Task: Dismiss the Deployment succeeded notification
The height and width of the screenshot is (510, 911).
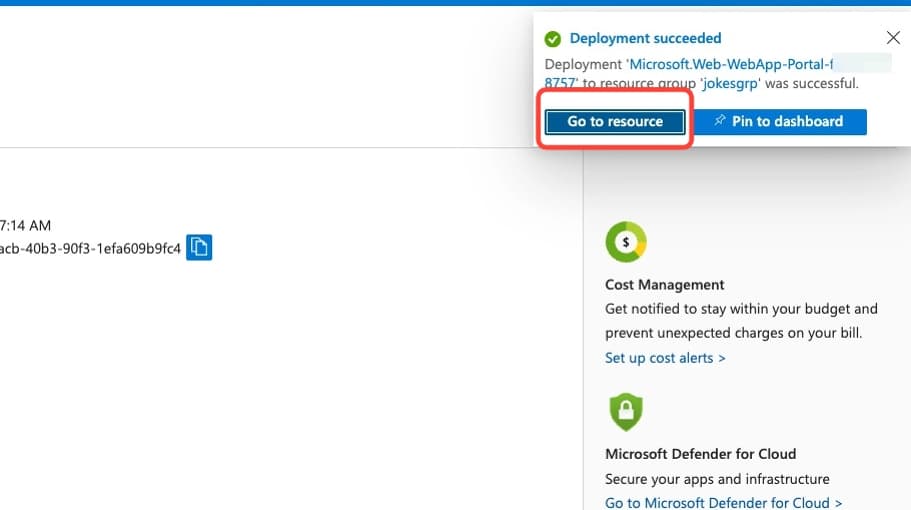Action: point(893,38)
